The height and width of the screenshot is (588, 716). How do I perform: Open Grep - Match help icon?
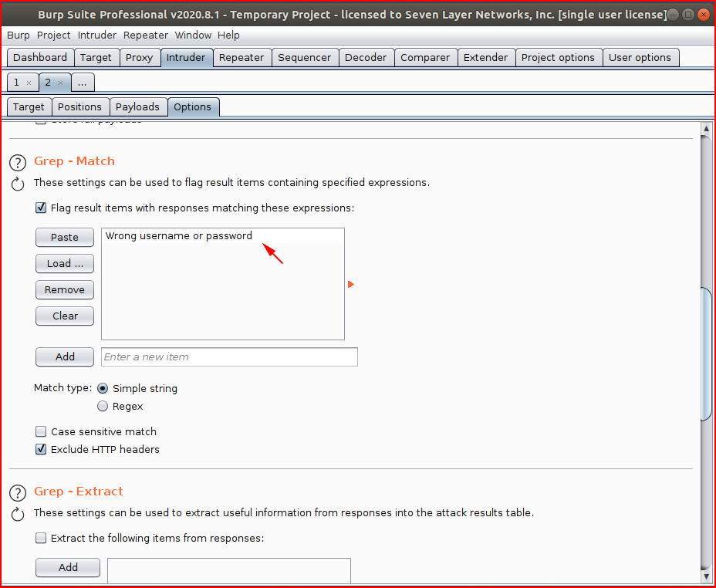click(18, 163)
